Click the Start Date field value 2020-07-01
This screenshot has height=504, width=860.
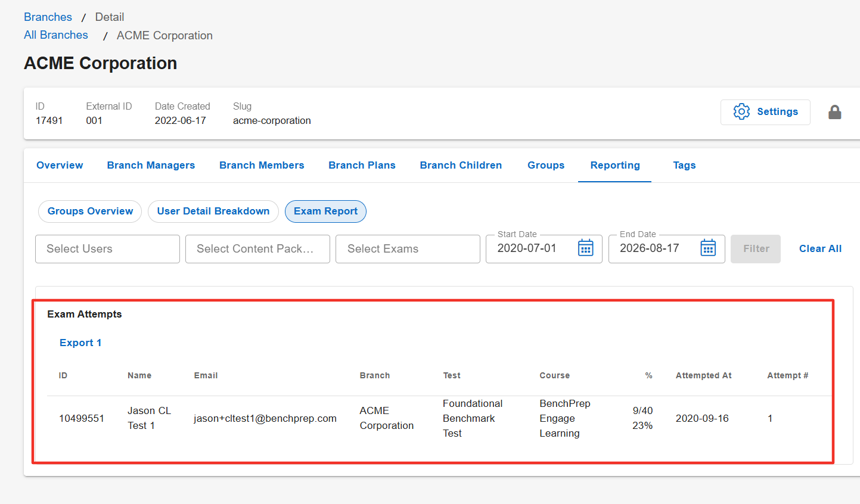click(527, 248)
